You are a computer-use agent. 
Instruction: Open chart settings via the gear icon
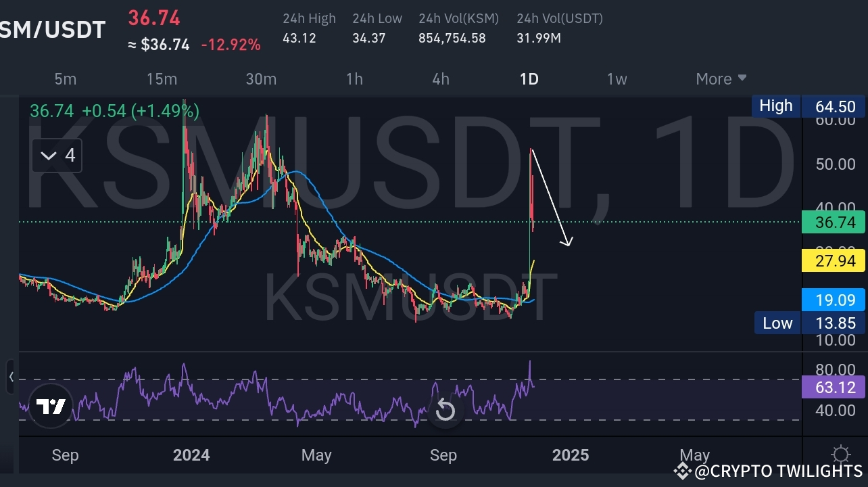(840, 454)
